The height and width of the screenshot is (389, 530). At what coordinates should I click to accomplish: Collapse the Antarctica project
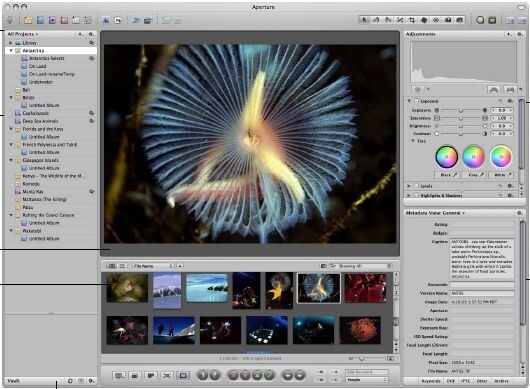[x=11, y=51]
